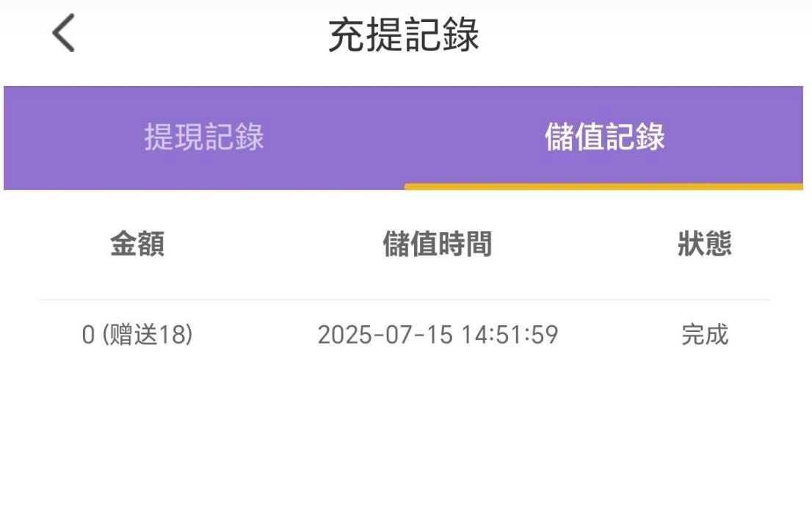Click the 金額 column header
The width and height of the screenshot is (812, 525).
pyautogui.click(x=137, y=245)
